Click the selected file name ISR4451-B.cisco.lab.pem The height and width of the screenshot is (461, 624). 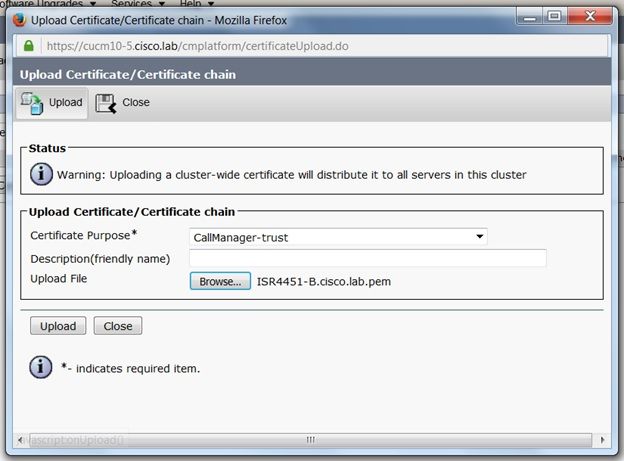coord(324,281)
